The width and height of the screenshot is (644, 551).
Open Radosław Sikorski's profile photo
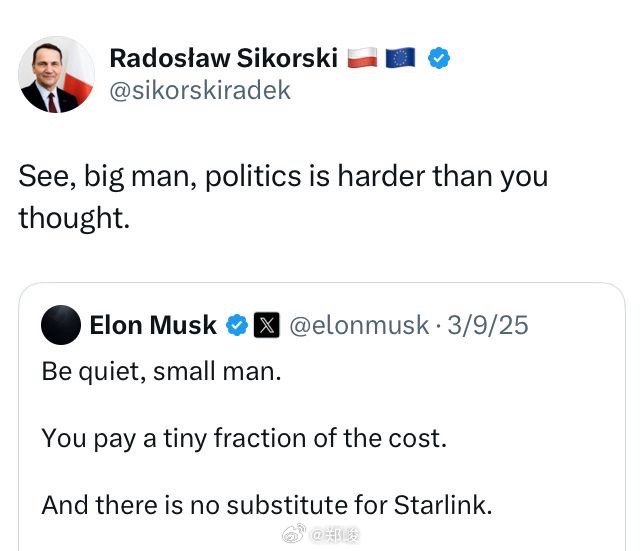(56, 75)
